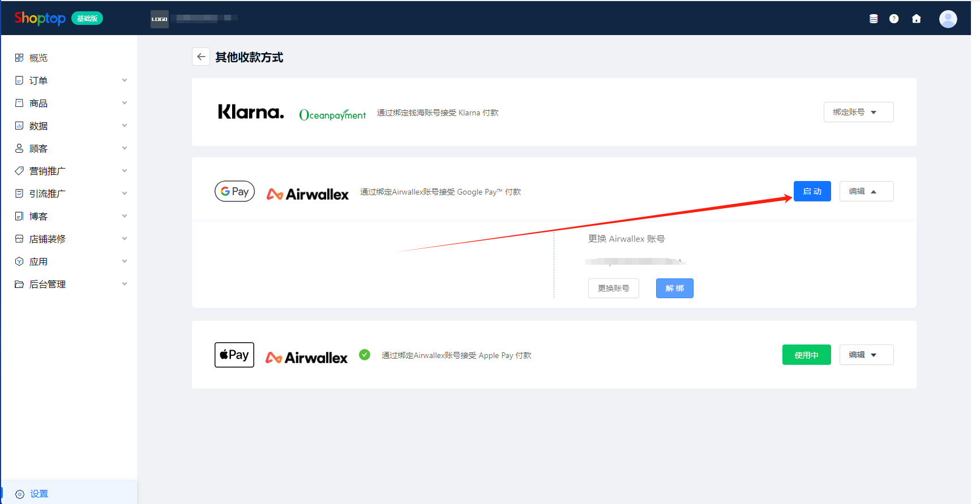Click the database stack icon in header
The height and width of the screenshot is (504, 980).
click(x=874, y=19)
